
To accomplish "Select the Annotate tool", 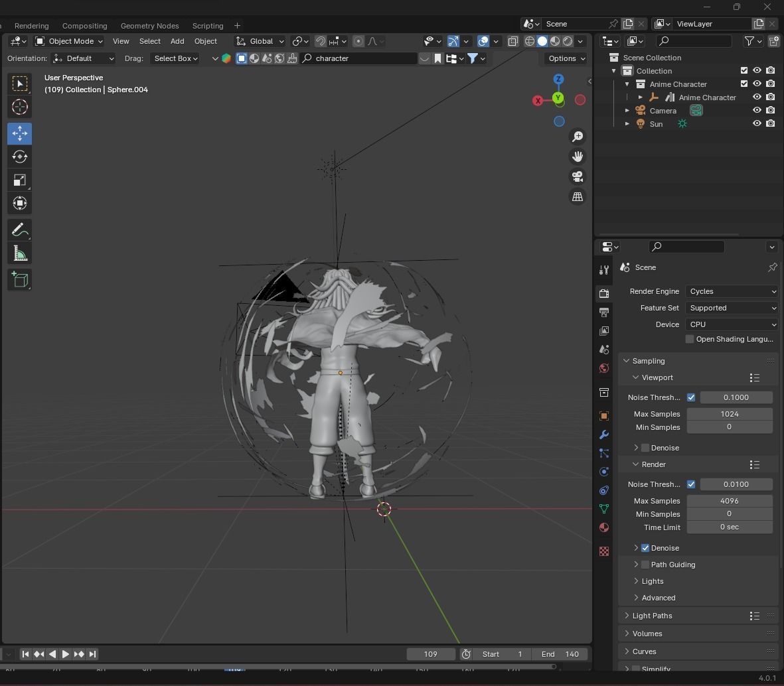I will pos(19,230).
